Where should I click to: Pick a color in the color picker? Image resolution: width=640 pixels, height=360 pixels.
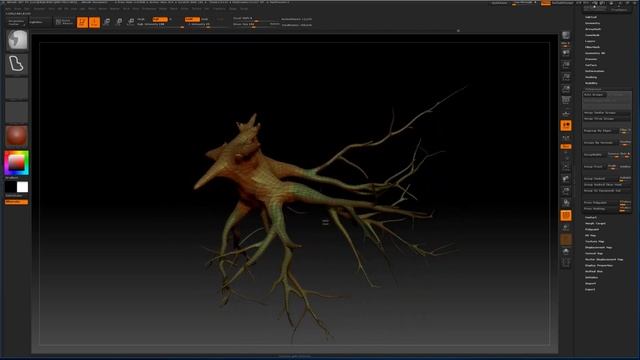coord(17,163)
